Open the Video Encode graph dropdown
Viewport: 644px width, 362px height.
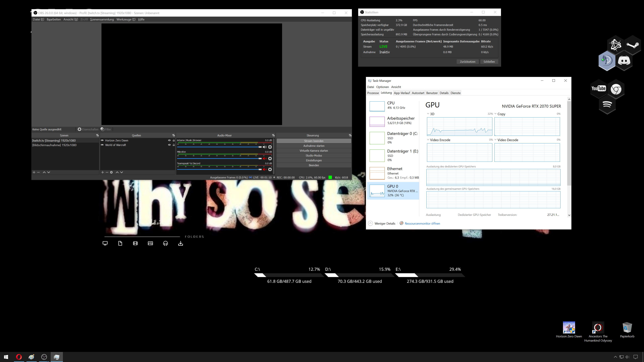click(428, 140)
